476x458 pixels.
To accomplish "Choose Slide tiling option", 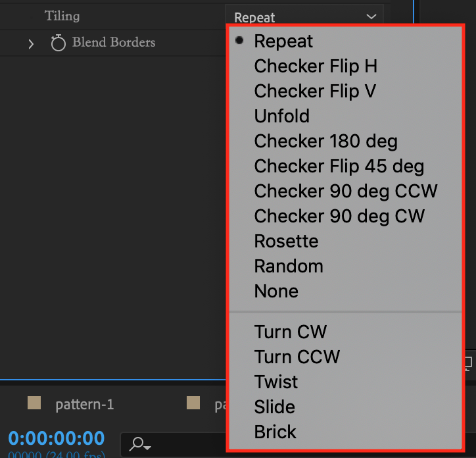I will [x=274, y=407].
